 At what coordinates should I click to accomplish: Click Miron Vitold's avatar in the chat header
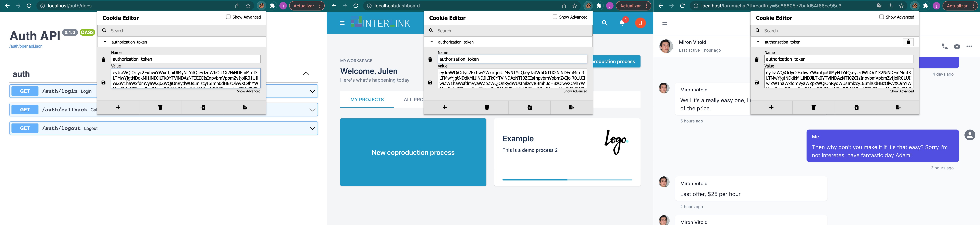click(x=666, y=46)
